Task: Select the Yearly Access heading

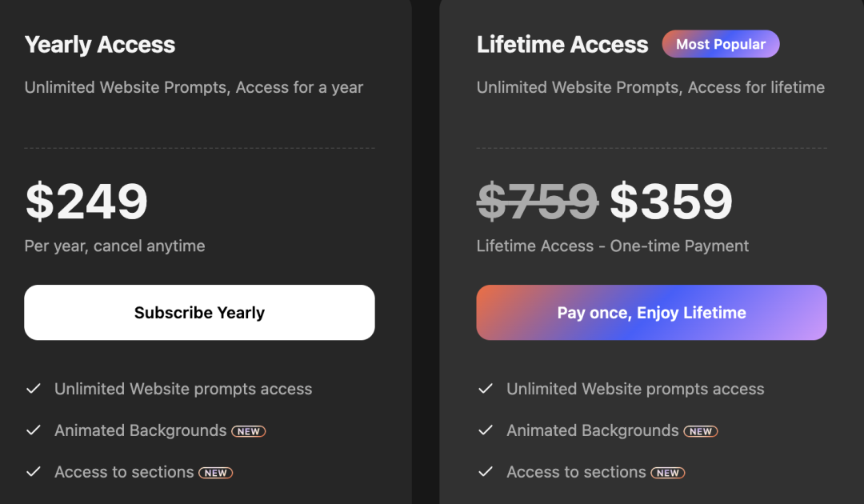Action: [x=100, y=45]
